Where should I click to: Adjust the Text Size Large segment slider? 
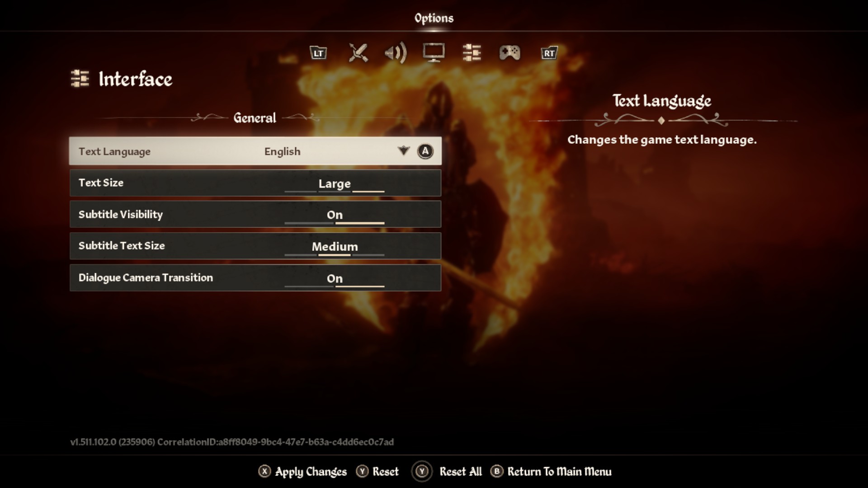tap(335, 184)
